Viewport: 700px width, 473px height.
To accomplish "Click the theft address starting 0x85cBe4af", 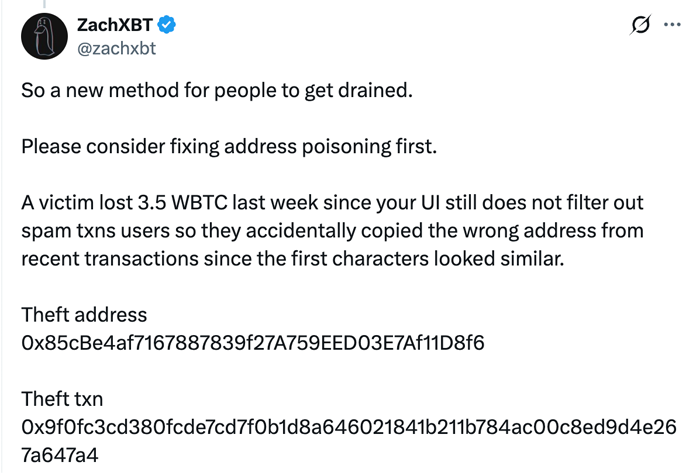I will click(x=252, y=343).
